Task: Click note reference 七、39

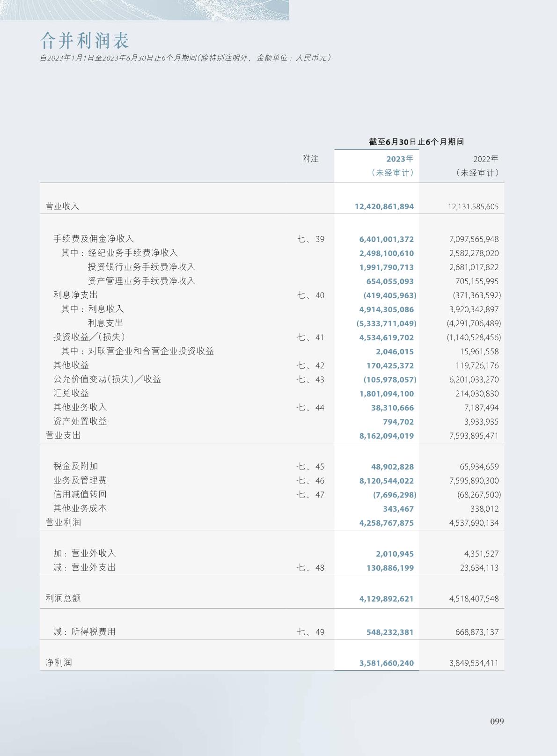Action: coord(310,239)
